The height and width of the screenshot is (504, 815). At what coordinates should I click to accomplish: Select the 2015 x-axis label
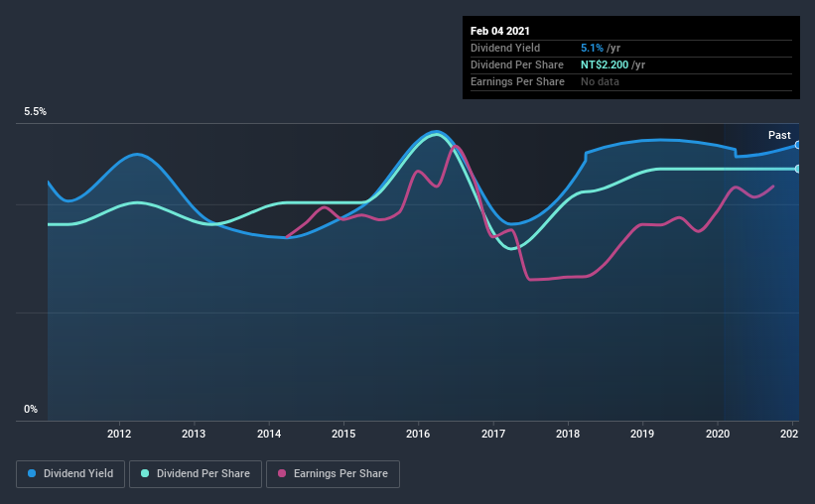343,434
